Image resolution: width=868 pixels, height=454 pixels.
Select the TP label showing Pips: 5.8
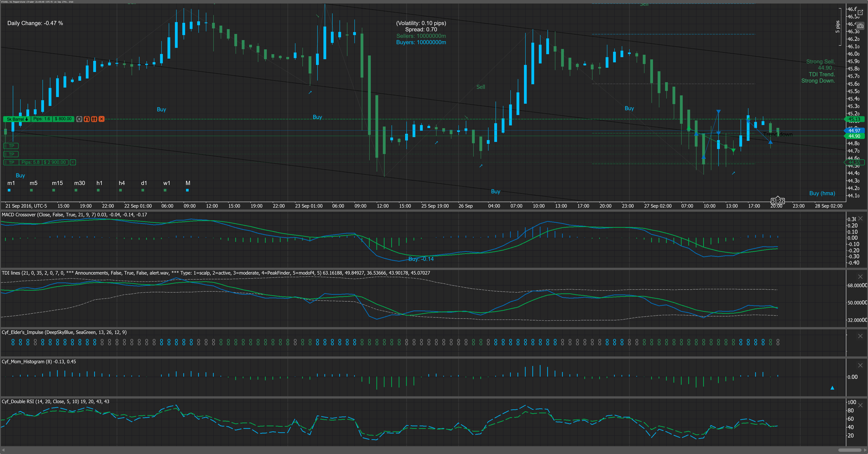(x=11, y=162)
